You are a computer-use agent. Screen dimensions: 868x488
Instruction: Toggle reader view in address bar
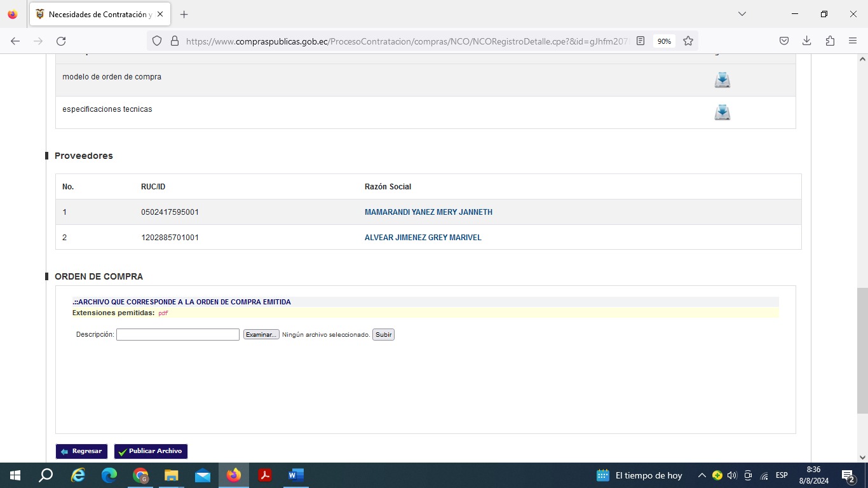tap(641, 41)
